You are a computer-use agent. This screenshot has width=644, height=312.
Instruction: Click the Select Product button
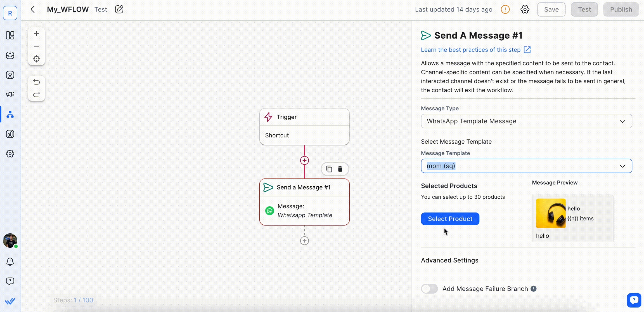pyautogui.click(x=450, y=219)
